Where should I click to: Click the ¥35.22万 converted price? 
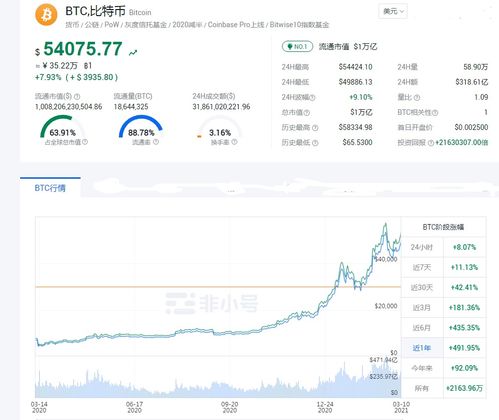(x=60, y=66)
